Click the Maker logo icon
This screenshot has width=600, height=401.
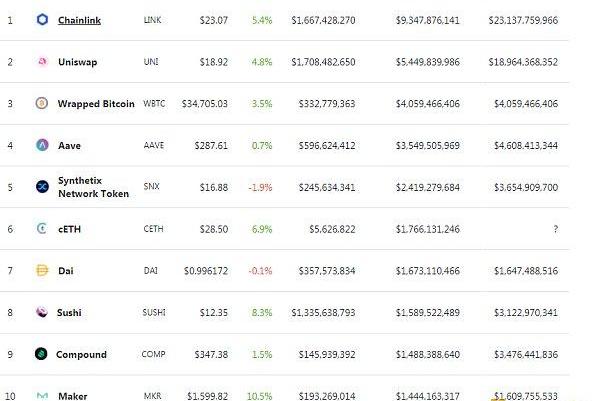[x=42, y=396]
